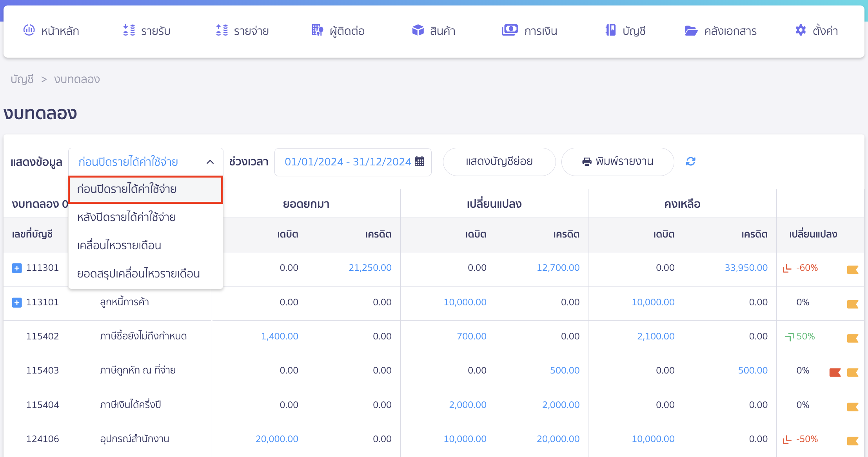Collapse the แสดงข้อมูล dropdown chevron

(x=211, y=161)
